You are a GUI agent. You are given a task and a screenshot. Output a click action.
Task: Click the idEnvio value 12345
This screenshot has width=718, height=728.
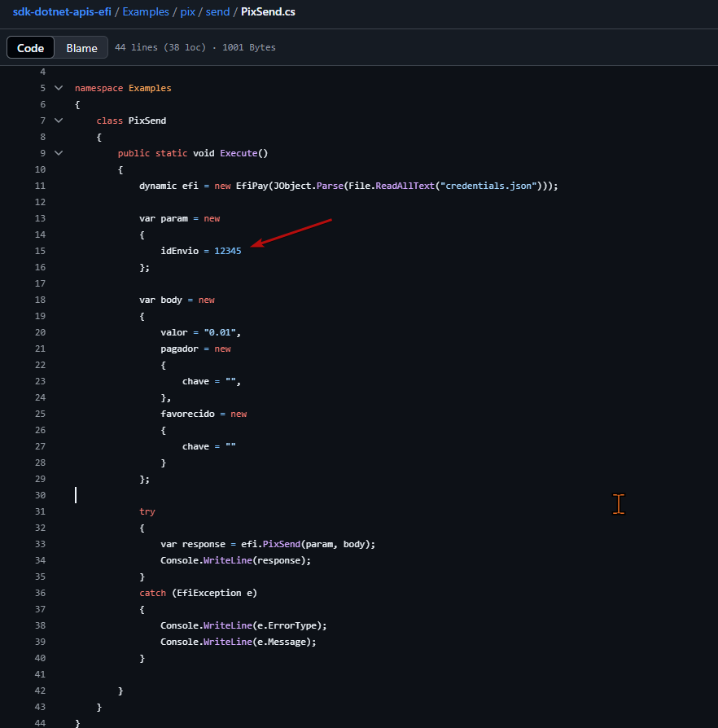point(227,251)
